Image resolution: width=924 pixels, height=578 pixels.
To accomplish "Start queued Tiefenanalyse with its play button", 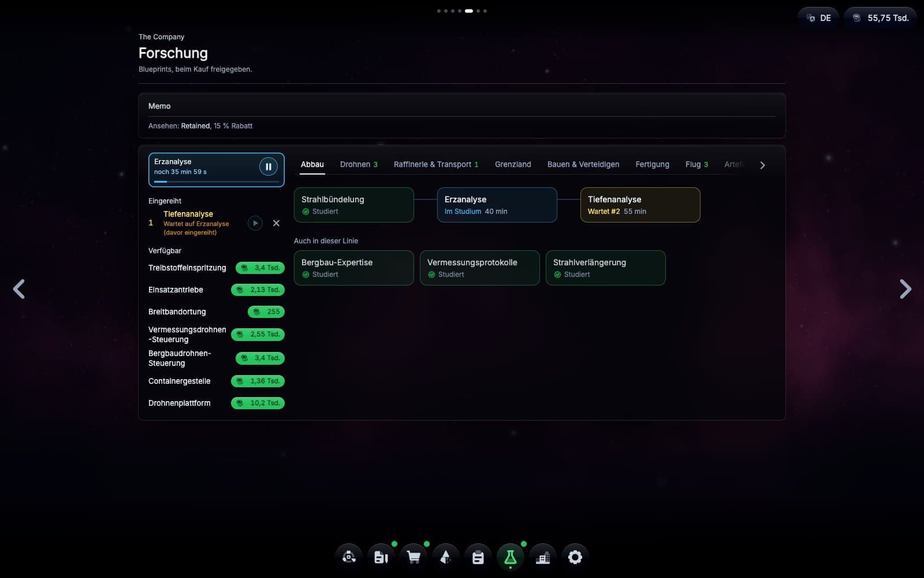I will [255, 223].
